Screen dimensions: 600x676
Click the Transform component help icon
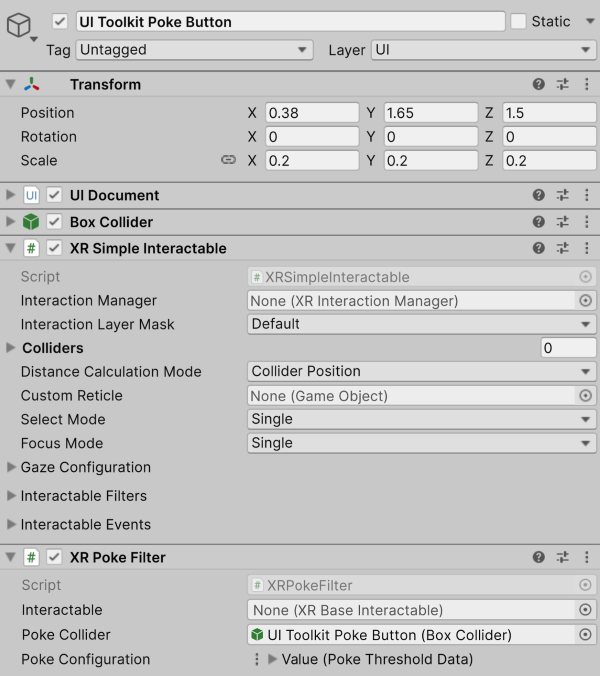[x=539, y=85]
